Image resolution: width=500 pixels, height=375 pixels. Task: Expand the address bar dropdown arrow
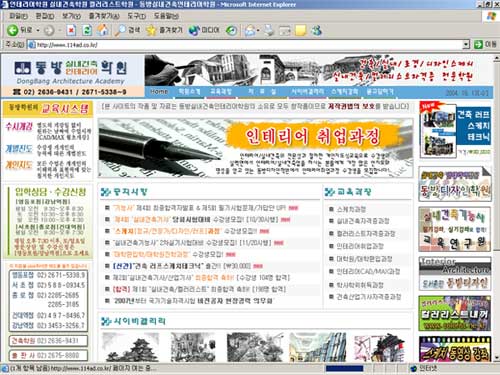tap(466, 44)
